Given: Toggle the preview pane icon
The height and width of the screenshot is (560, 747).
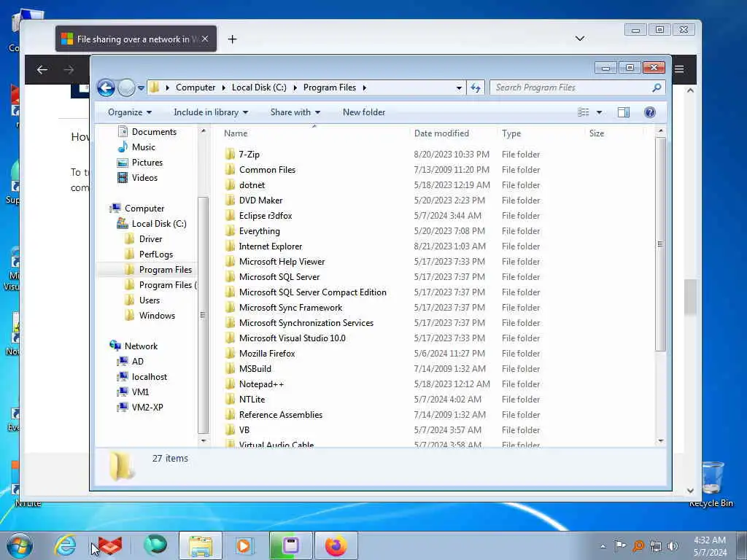Looking at the screenshot, I should (624, 112).
